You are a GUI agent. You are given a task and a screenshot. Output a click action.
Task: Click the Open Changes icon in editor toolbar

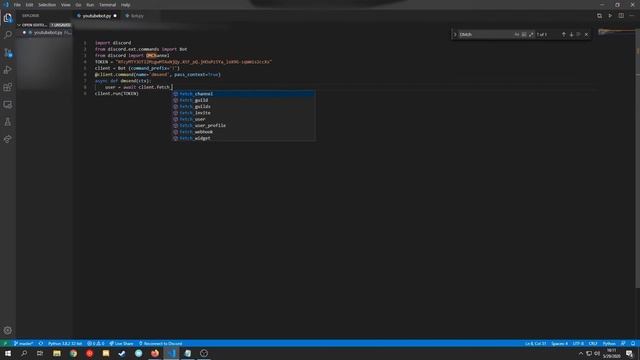[x=599, y=16]
